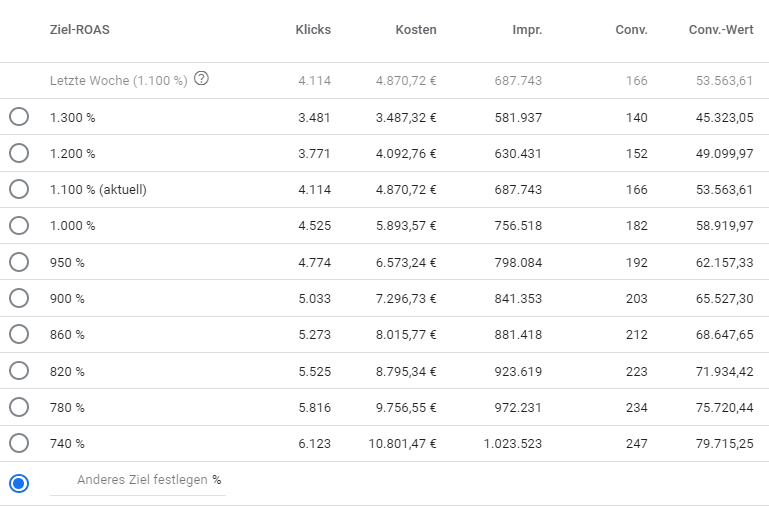
Task: Click the Conv.-Wert column header
Action: [x=721, y=30]
